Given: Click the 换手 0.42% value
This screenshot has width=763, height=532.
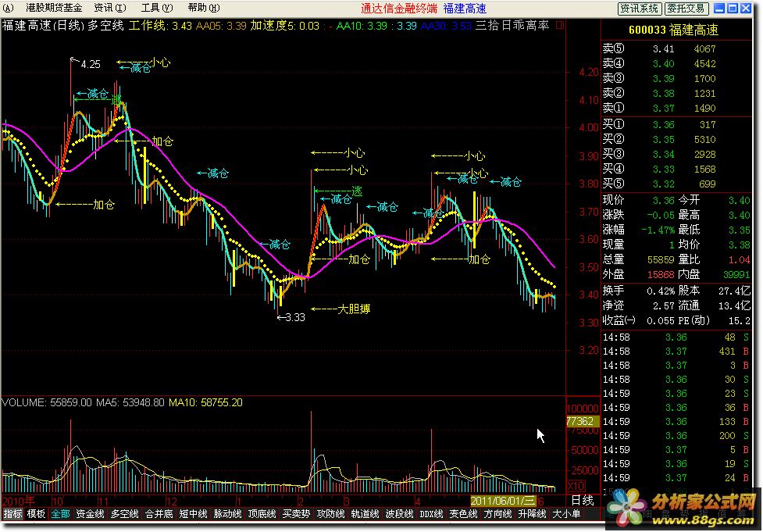Looking at the screenshot, I should (661, 291).
